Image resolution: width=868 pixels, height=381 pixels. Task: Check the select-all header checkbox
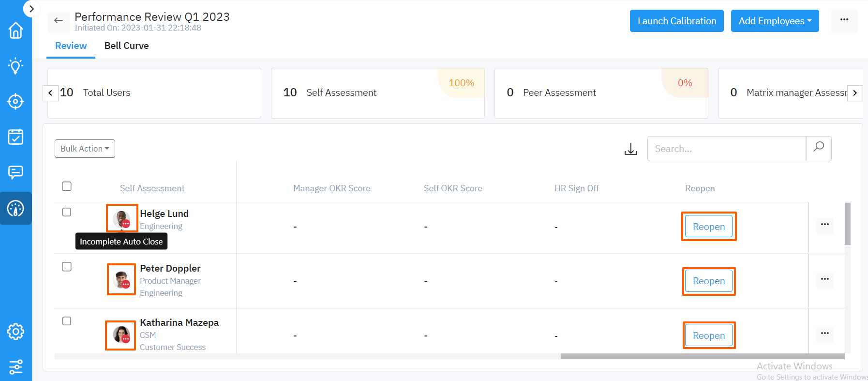(67, 186)
